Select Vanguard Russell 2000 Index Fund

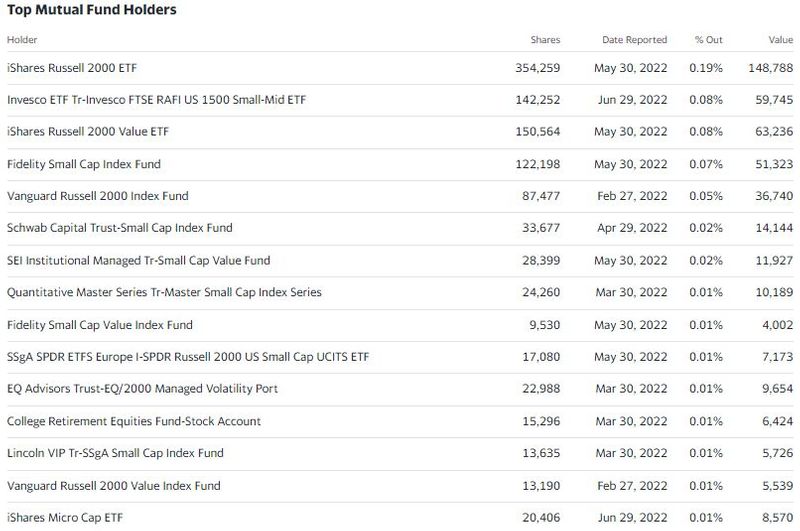pos(98,196)
